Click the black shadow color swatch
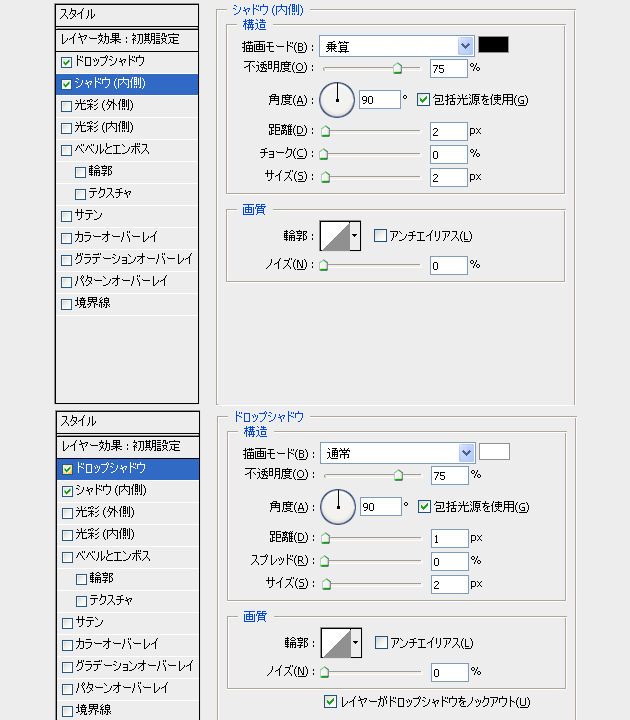 pos(493,45)
